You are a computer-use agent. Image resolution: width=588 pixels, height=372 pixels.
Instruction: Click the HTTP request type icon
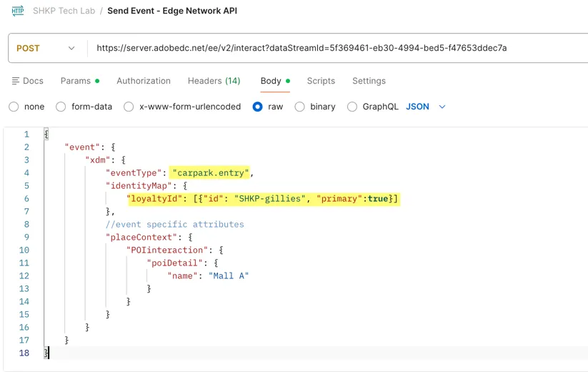point(18,11)
